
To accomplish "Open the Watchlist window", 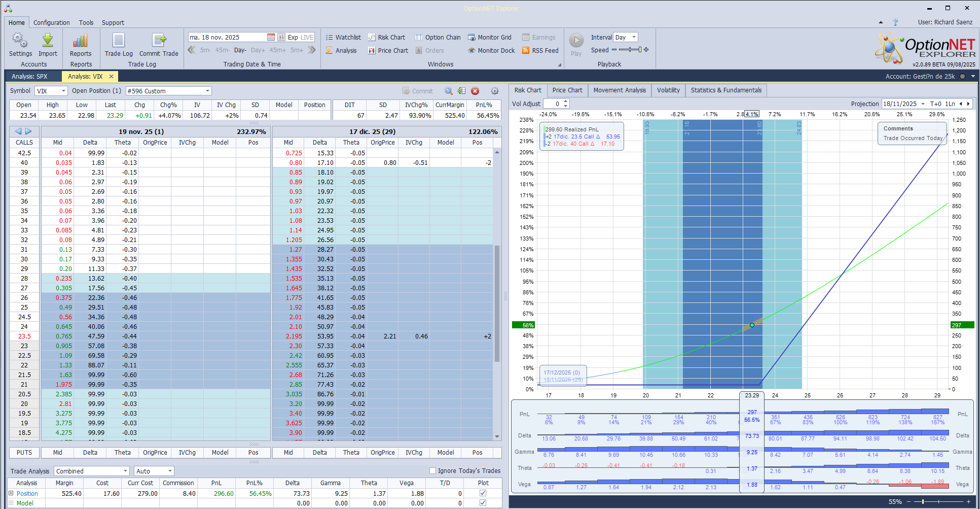I will [343, 37].
